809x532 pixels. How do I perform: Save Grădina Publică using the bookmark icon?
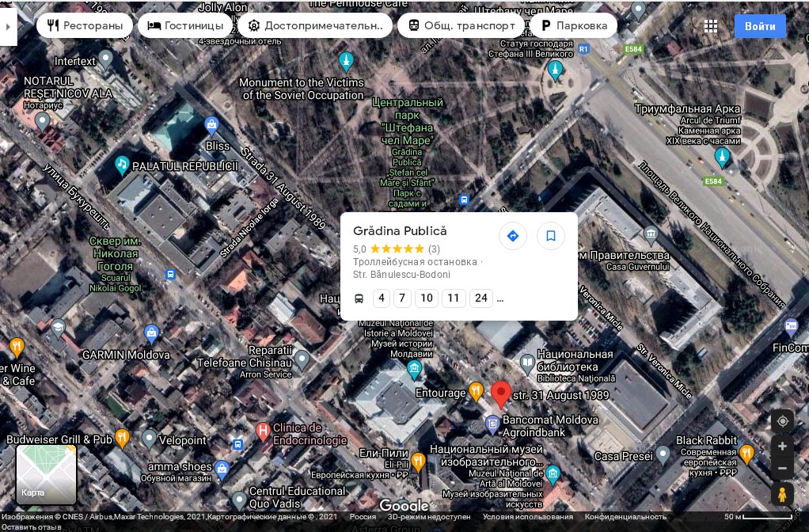coord(551,236)
